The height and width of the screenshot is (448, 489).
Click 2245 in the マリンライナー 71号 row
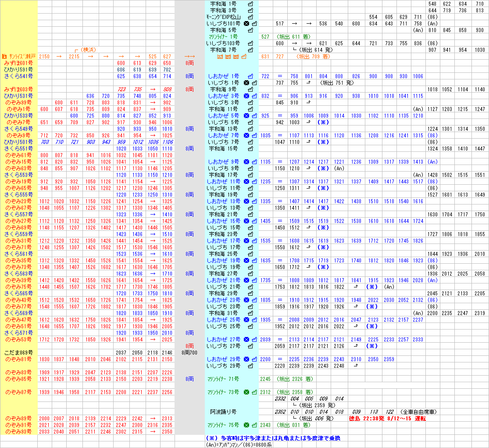(265, 379)
